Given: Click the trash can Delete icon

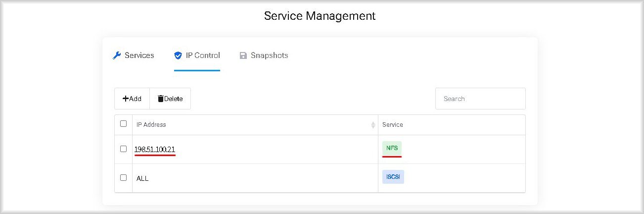Looking at the screenshot, I should (161, 99).
